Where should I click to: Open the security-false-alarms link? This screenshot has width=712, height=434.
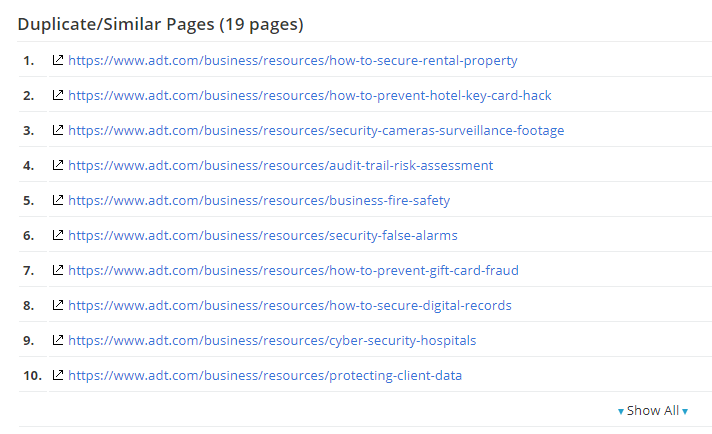[263, 235]
